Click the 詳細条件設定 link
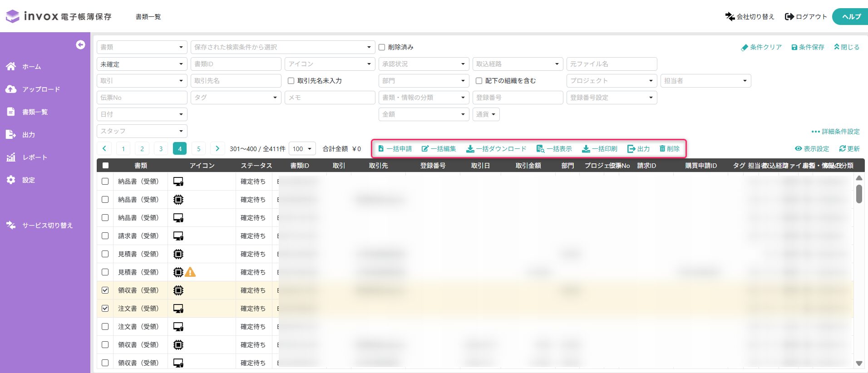This screenshot has height=373, width=868. click(836, 132)
